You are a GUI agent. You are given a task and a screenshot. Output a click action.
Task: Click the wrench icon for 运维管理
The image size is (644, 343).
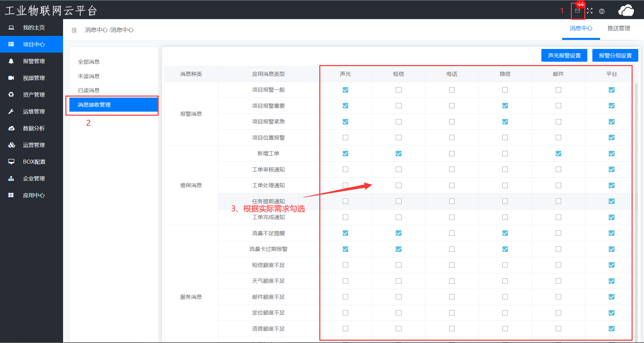pos(11,111)
